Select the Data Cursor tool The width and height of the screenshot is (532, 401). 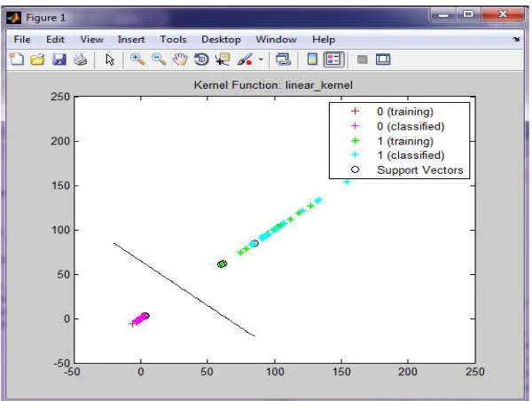[x=223, y=59]
